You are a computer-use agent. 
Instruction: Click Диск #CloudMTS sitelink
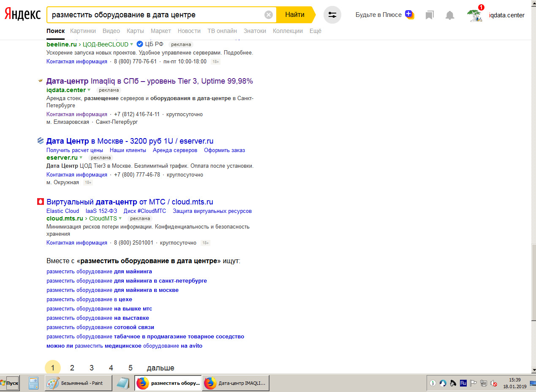[145, 211]
